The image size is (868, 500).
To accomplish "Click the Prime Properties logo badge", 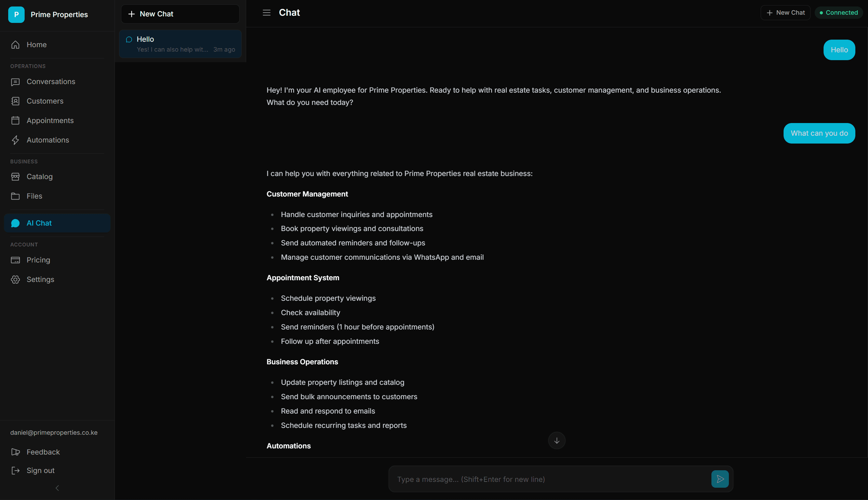I will 16,14.
